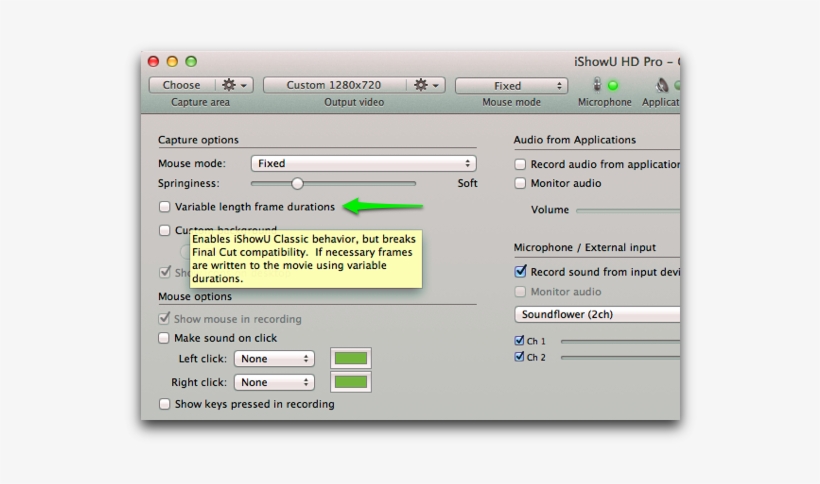This screenshot has width=820, height=484.
Task: Click the Custom 1280x720 output video button
Action: click(x=333, y=86)
